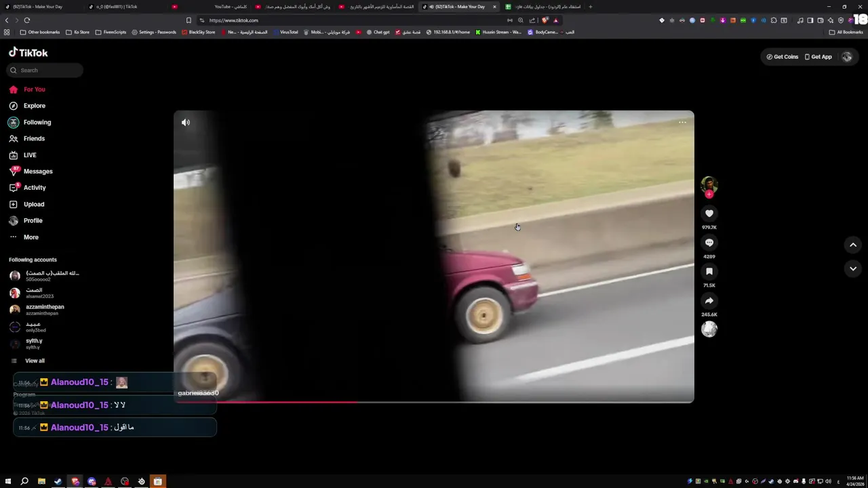868x488 pixels.
Task: Open Steam from the taskbar
Action: [58, 481]
